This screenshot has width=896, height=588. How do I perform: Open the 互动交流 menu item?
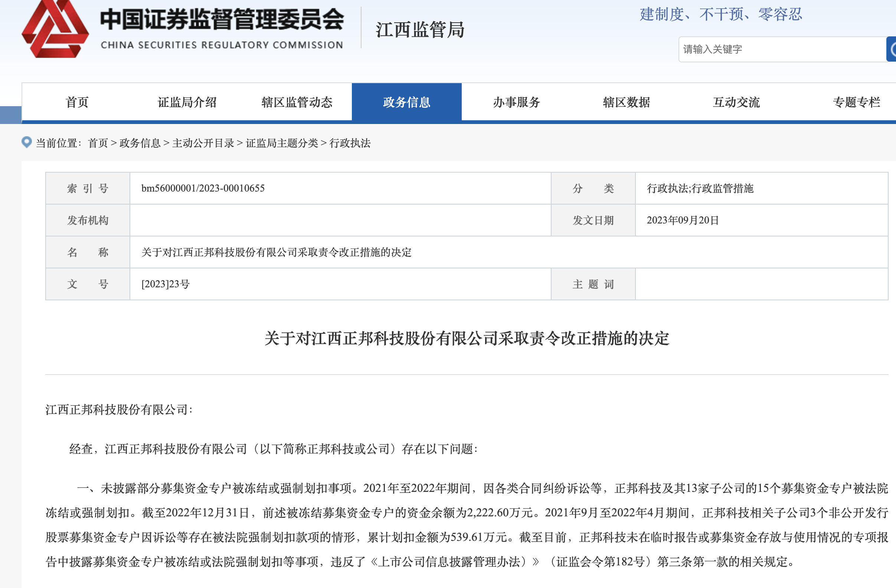pos(736,102)
